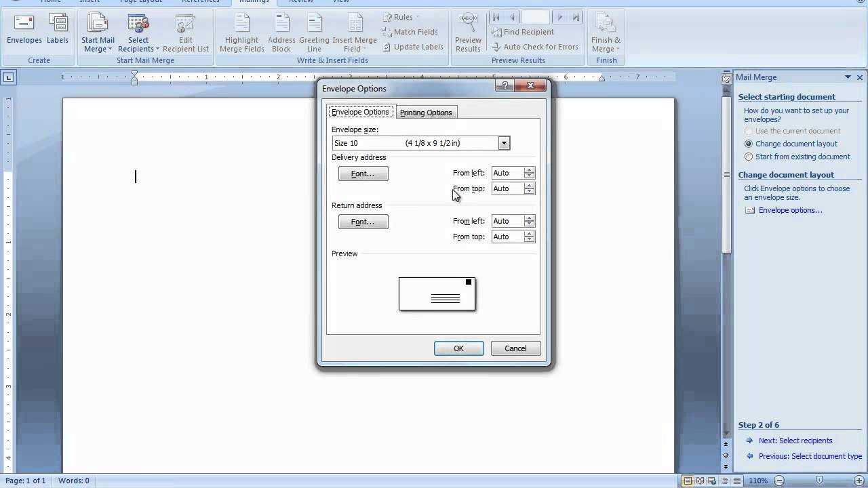Click the Labels button in the ribbon
The height and width of the screenshot is (488, 868).
point(58,30)
